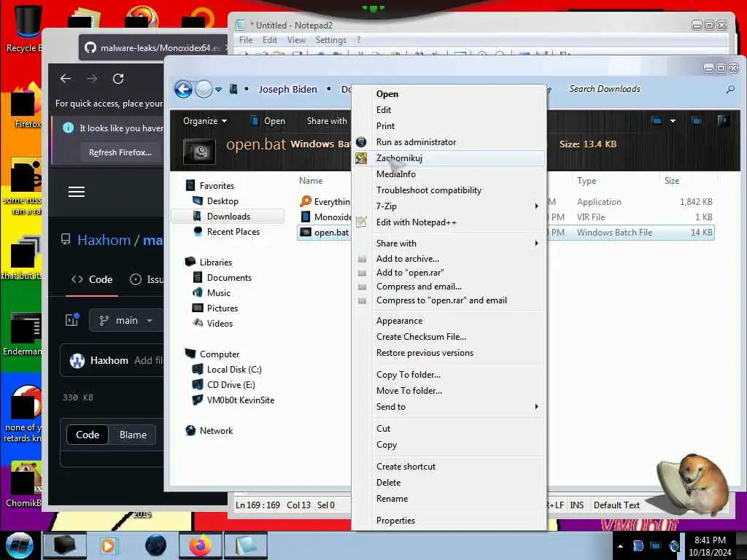Click the Type column header
The height and width of the screenshot is (560, 747).
coord(587,181)
